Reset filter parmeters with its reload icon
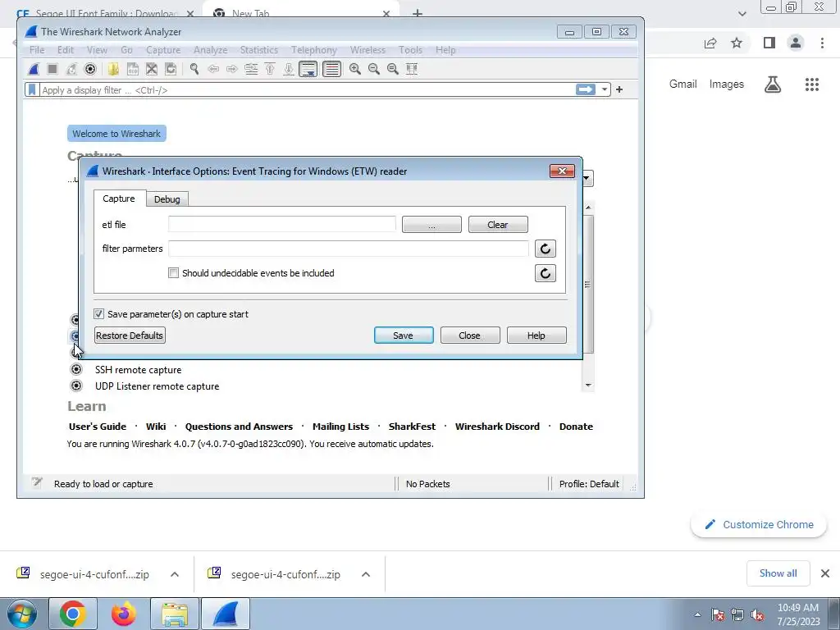Image resolution: width=840 pixels, height=630 pixels. [546, 249]
